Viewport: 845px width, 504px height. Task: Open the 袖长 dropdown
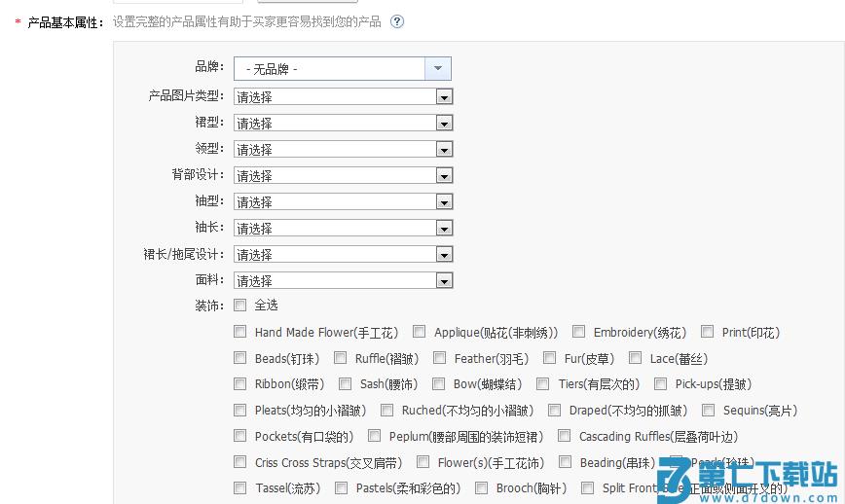click(343, 228)
